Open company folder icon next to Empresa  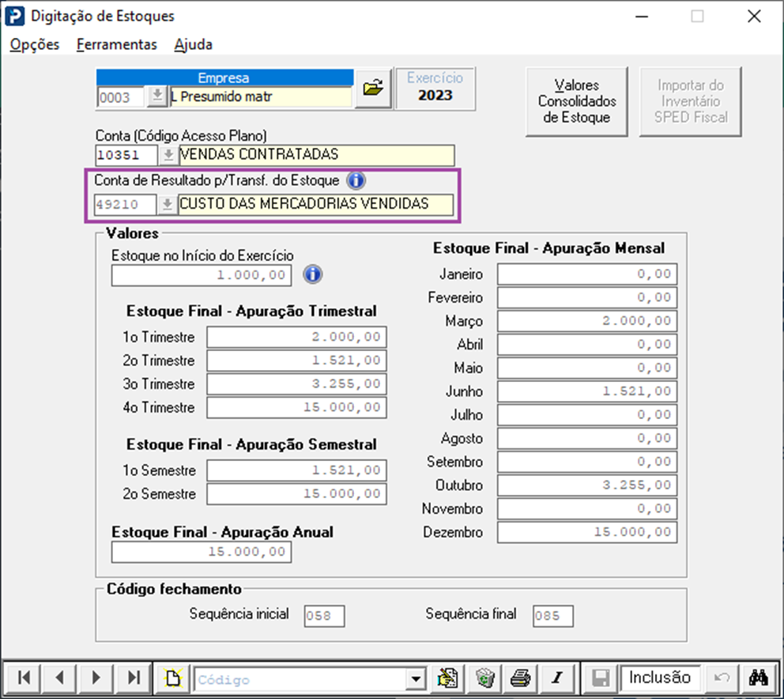click(373, 89)
